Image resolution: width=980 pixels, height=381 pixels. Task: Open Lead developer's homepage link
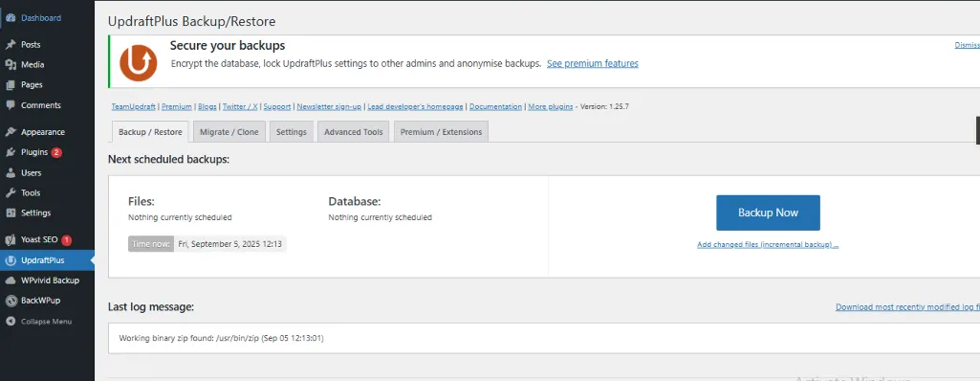(415, 106)
